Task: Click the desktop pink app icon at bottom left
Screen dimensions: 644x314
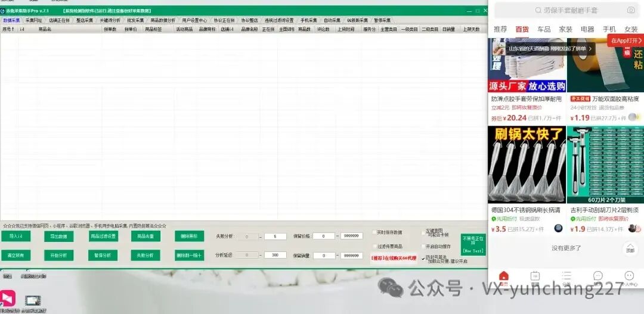Action: [x=8, y=298]
